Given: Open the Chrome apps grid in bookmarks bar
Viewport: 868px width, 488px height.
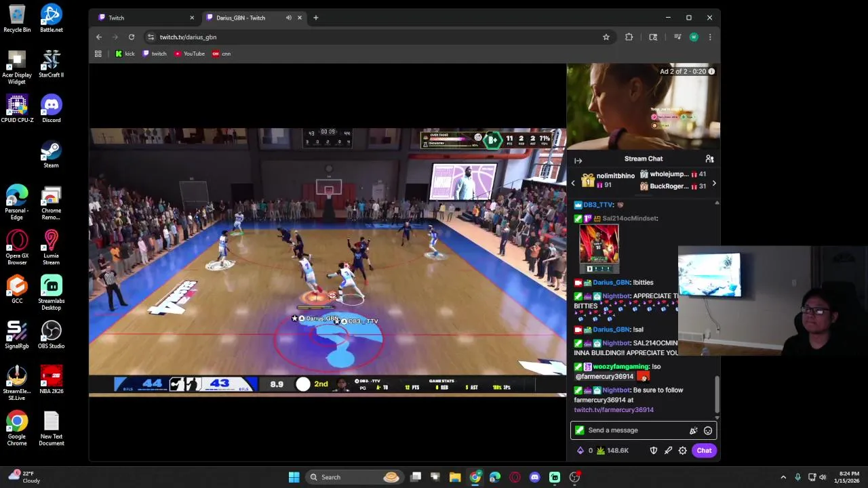Looking at the screenshot, I should 98,54.
